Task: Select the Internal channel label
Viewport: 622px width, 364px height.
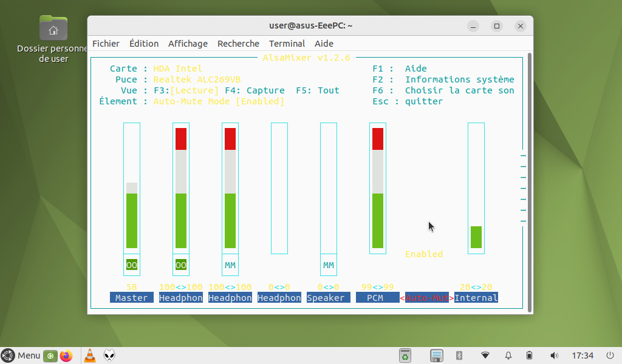Action: [476, 298]
